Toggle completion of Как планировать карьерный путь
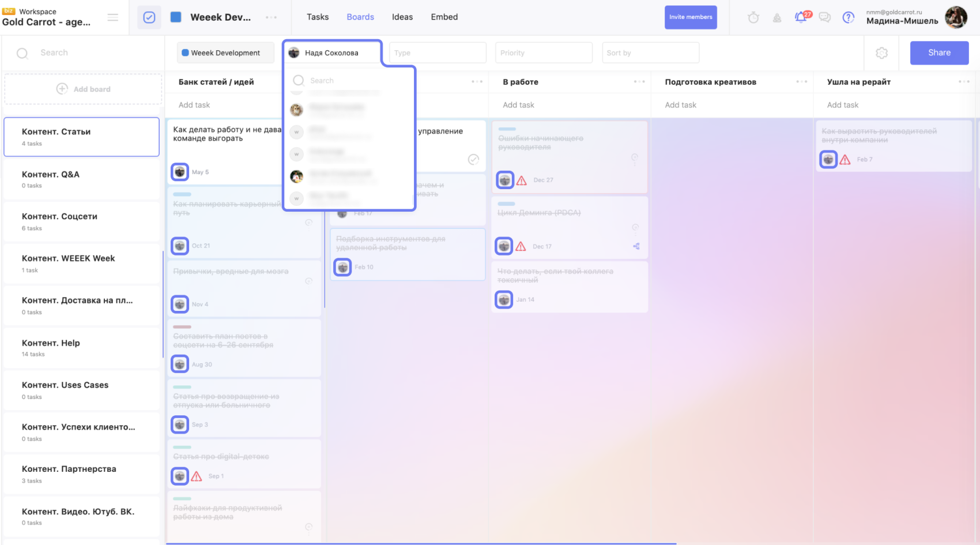980x545 pixels. 309,223
